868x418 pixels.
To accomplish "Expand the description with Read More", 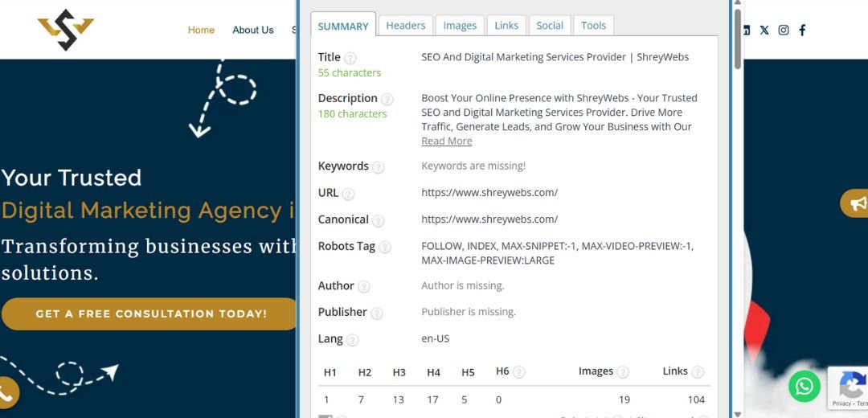I will pos(447,141).
